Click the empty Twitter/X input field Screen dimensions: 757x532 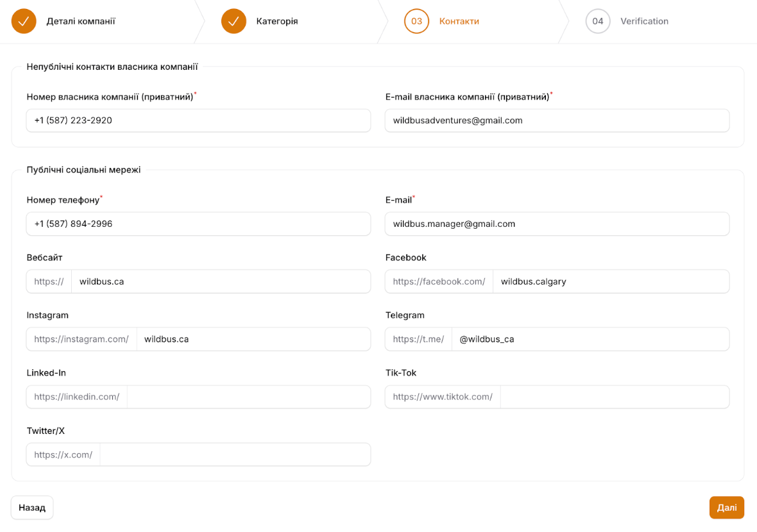point(235,454)
